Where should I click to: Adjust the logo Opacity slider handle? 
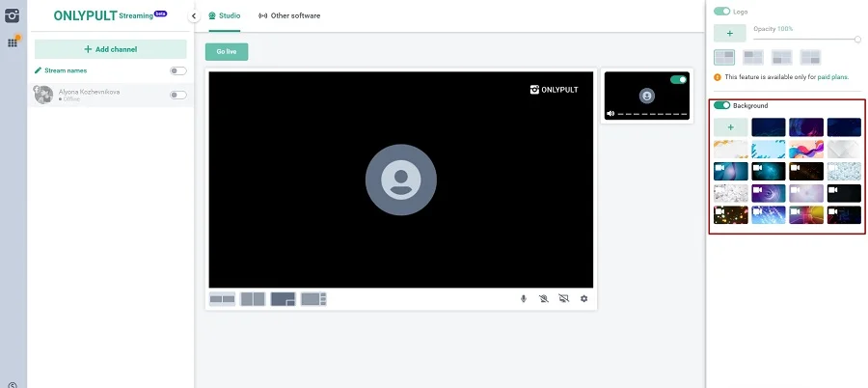coord(857,39)
